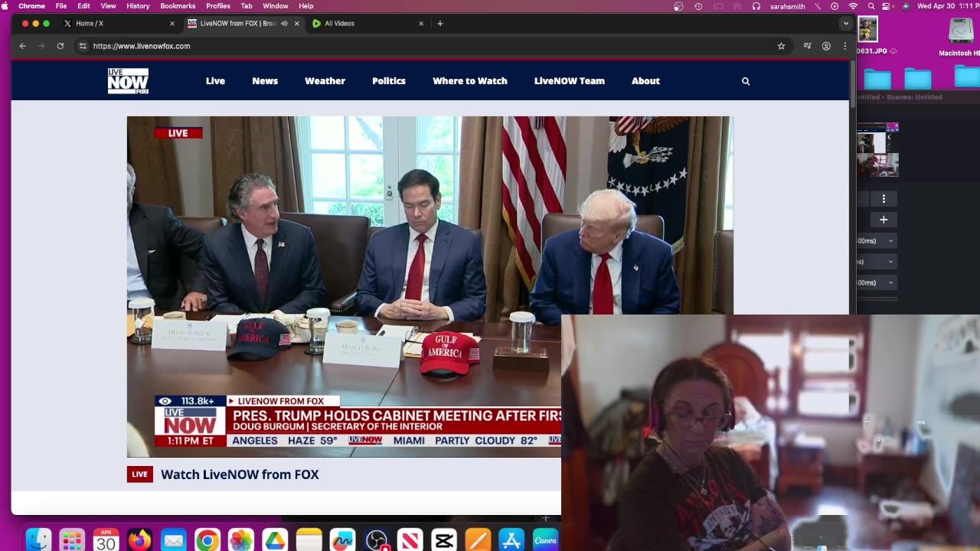
Task: Open the Notes app in the dock
Action: [x=309, y=540]
